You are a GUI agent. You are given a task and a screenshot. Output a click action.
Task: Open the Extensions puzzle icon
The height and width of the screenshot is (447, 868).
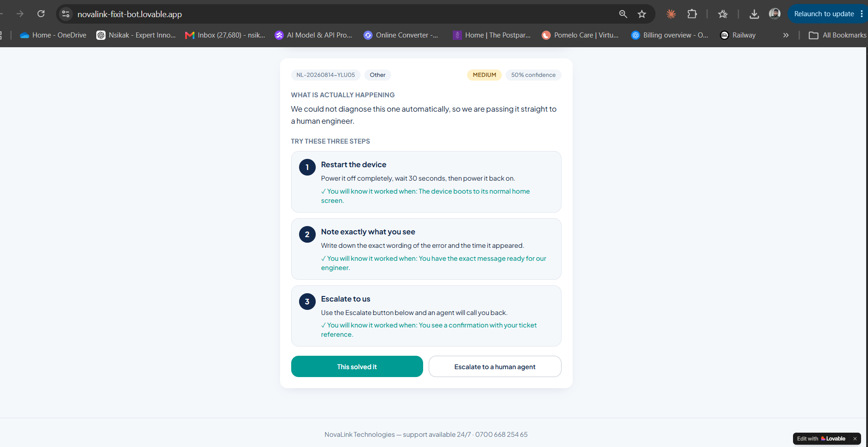(x=692, y=14)
